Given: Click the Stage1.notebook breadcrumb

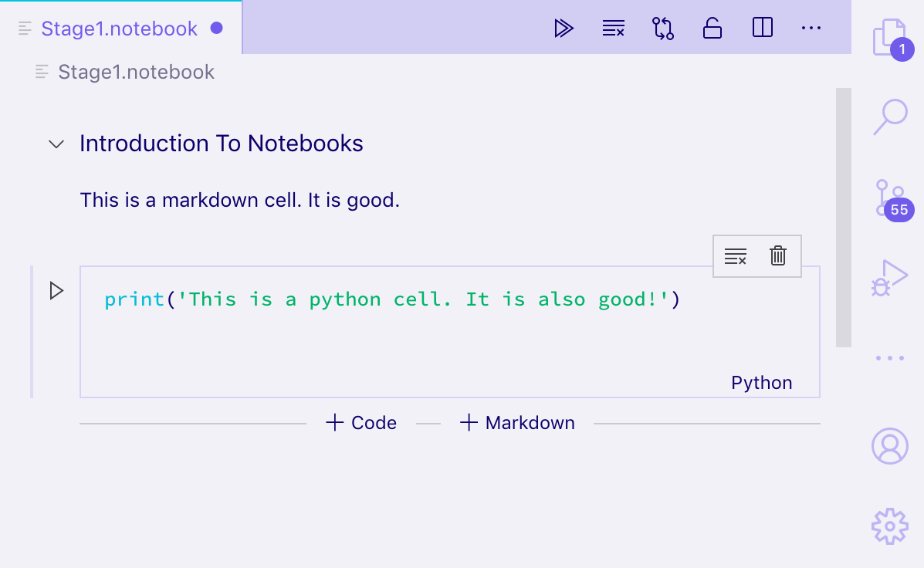Looking at the screenshot, I should pos(135,72).
